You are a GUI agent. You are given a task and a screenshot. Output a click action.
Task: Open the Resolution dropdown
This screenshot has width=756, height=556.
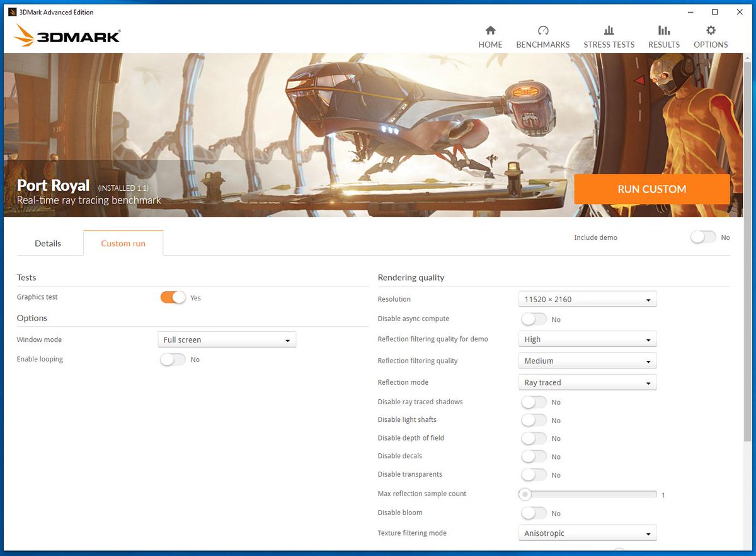[587, 299]
